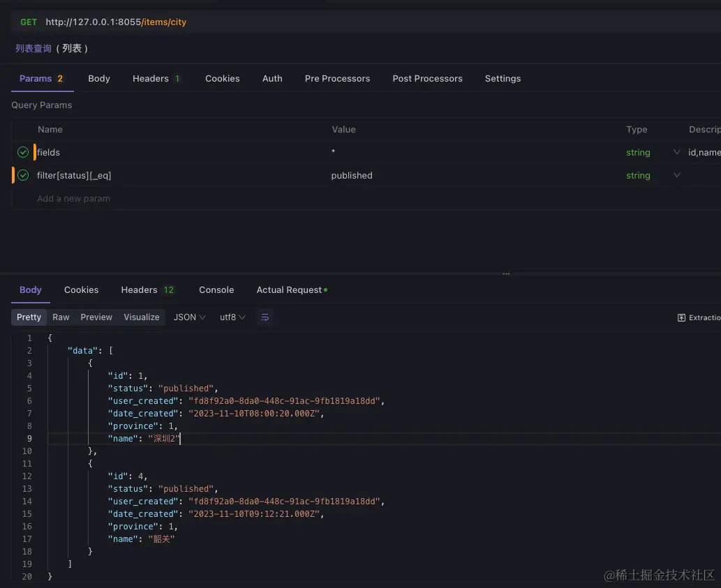Viewport: 721px width, 588px height.
Task: Click the 列表查询 breadcrumb link
Action: (x=32, y=48)
